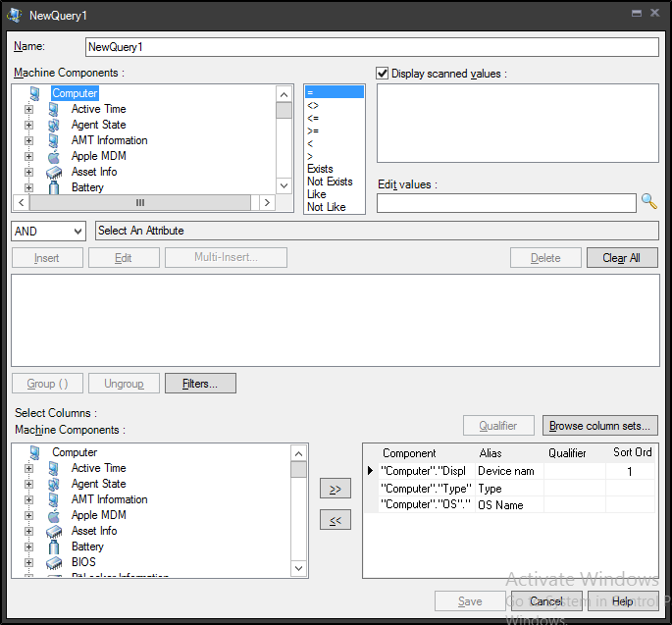Click the Computer root icon in bottom tree
Viewport: 672px width, 625px height.
tap(34, 452)
